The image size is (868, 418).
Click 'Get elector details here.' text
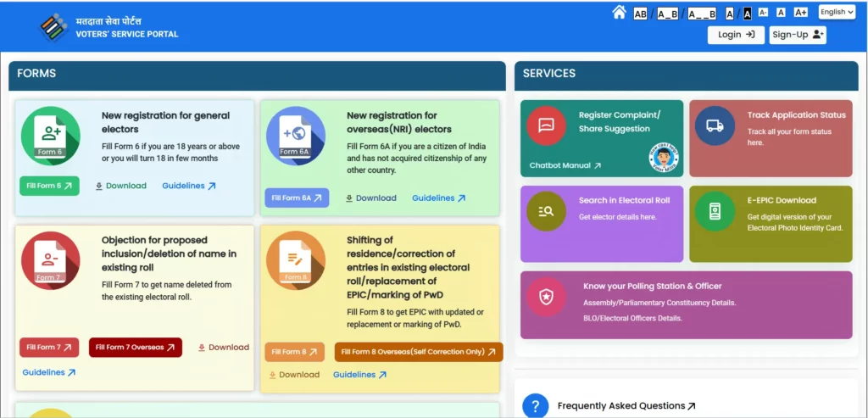pos(617,217)
